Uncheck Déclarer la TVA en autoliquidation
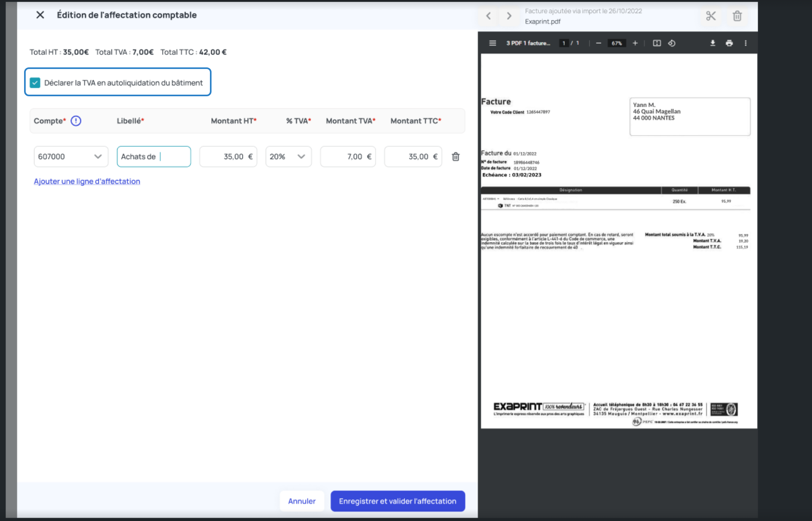Viewport: 812px width, 521px height. [35, 83]
